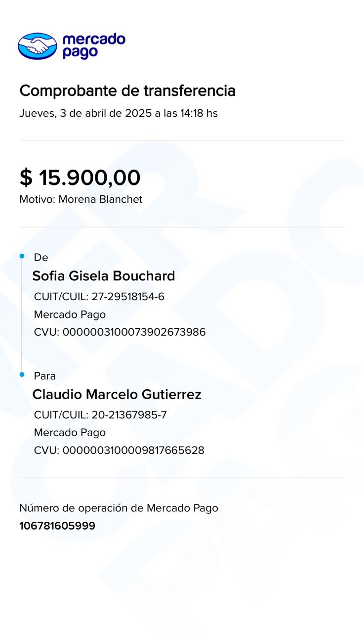Select sender name Sofia Gisela Bouchard
The image size is (364, 633).
point(104,276)
